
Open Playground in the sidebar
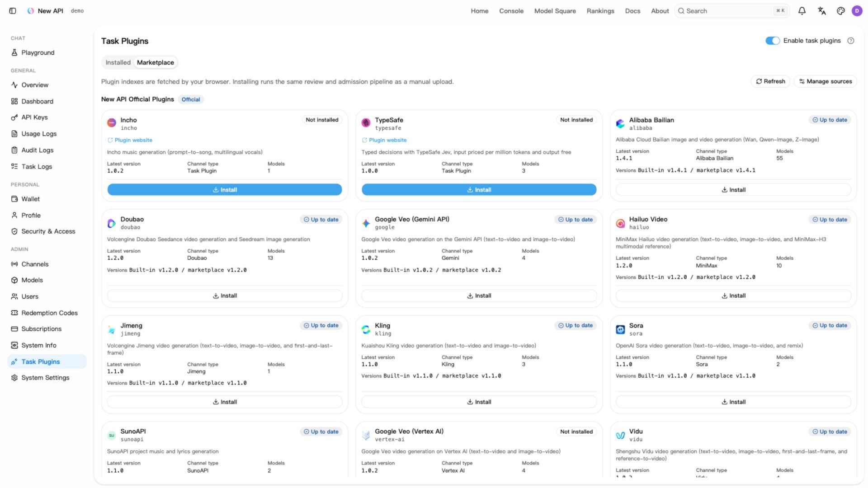tap(47, 52)
